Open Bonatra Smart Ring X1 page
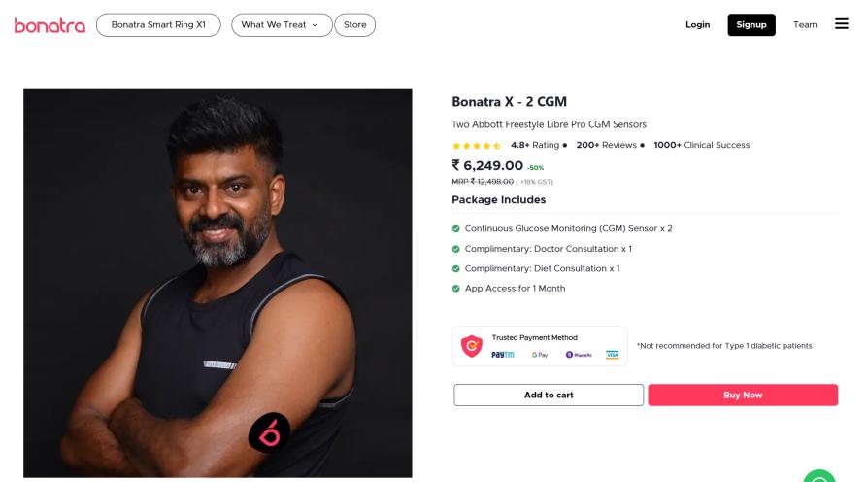 [158, 25]
